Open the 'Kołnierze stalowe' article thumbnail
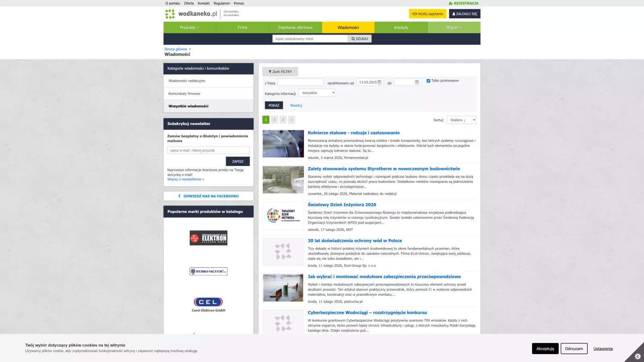Viewport: 644px width, 362px height. pyautogui.click(x=283, y=144)
